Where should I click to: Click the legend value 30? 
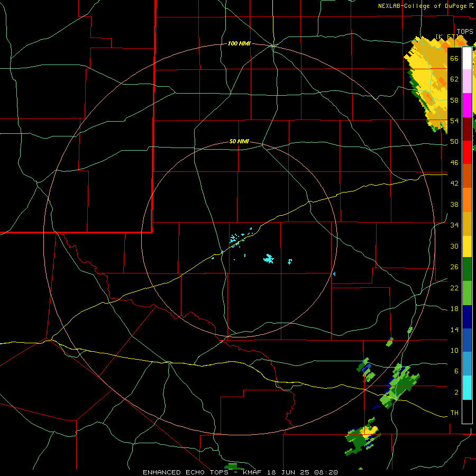tap(454, 246)
